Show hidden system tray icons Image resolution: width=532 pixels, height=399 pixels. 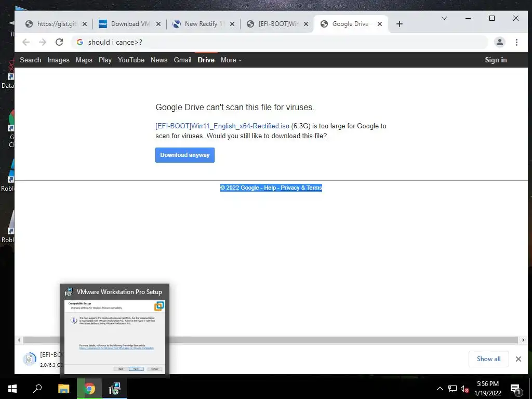pyautogui.click(x=440, y=389)
